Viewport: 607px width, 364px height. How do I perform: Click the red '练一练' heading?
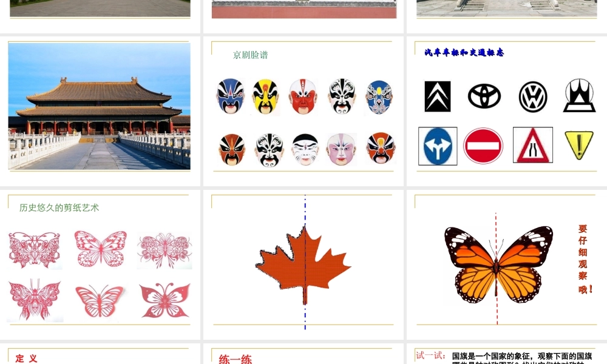coord(236,359)
